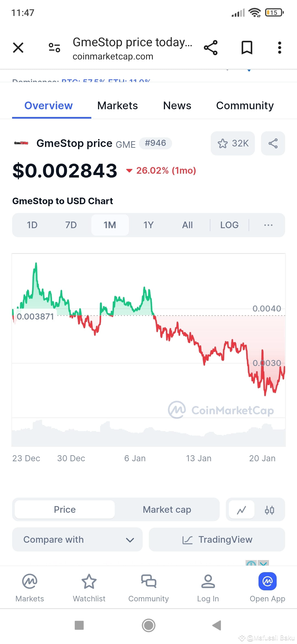Open the three-dot browser menu
Viewport: 297px width, 644px height.
tap(279, 48)
